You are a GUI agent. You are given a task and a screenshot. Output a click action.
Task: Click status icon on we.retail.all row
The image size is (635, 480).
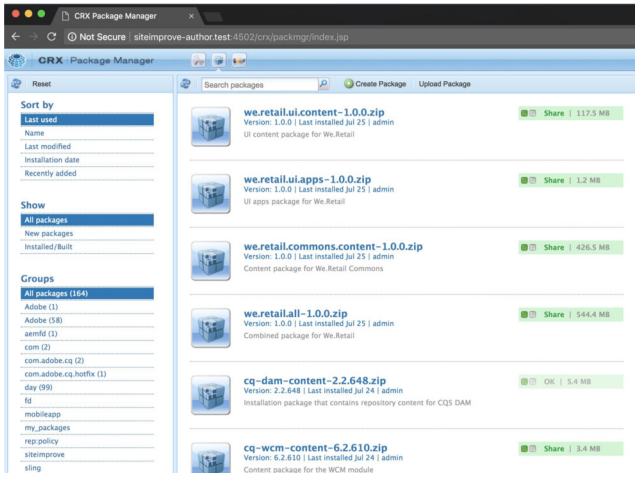coord(528,314)
